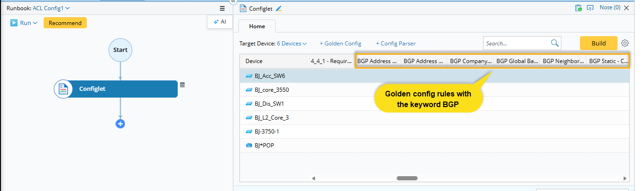Click the BGP Global Ba... column header

click(x=517, y=61)
